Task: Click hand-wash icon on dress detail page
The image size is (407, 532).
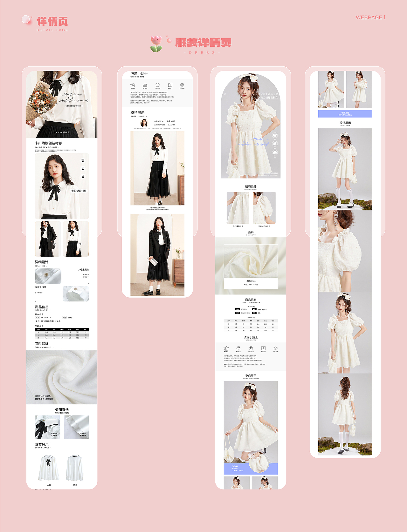Action: click(226, 348)
